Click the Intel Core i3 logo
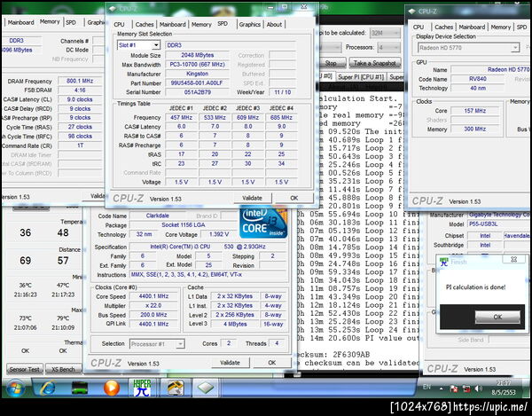Image resolution: width=532 pixels, height=416 pixels. click(x=263, y=223)
